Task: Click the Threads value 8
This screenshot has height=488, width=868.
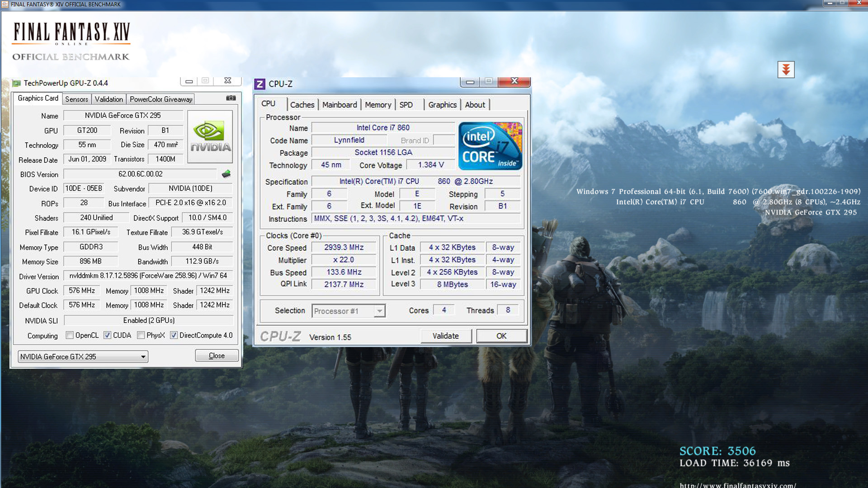Action: [x=508, y=310]
